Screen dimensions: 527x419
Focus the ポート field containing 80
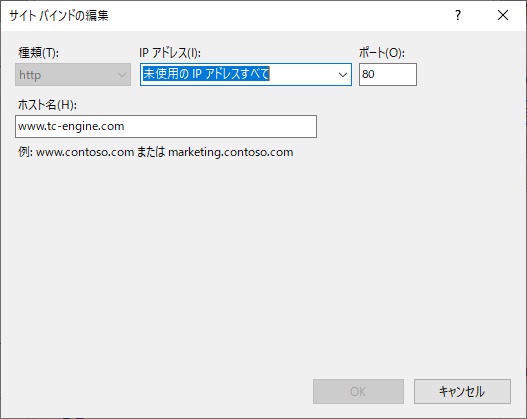coord(388,74)
